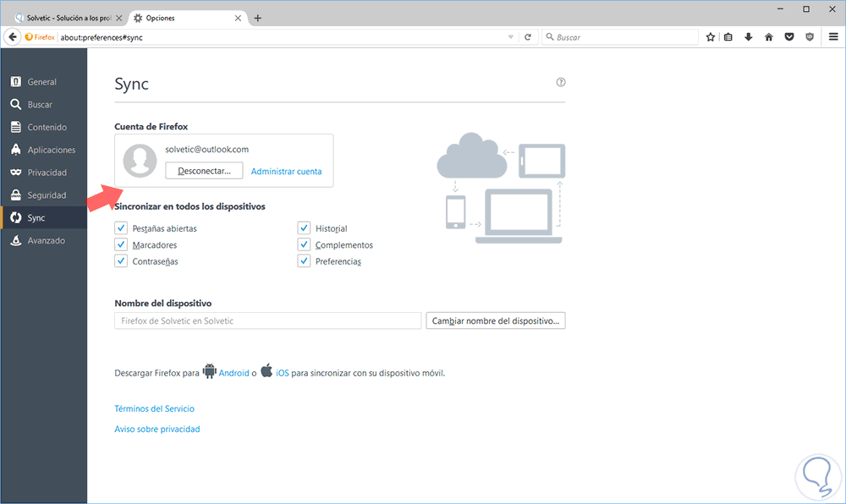This screenshot has width=846, height=504.
Task: Open the Administrar cuenta link
Action: coord(286,172)
